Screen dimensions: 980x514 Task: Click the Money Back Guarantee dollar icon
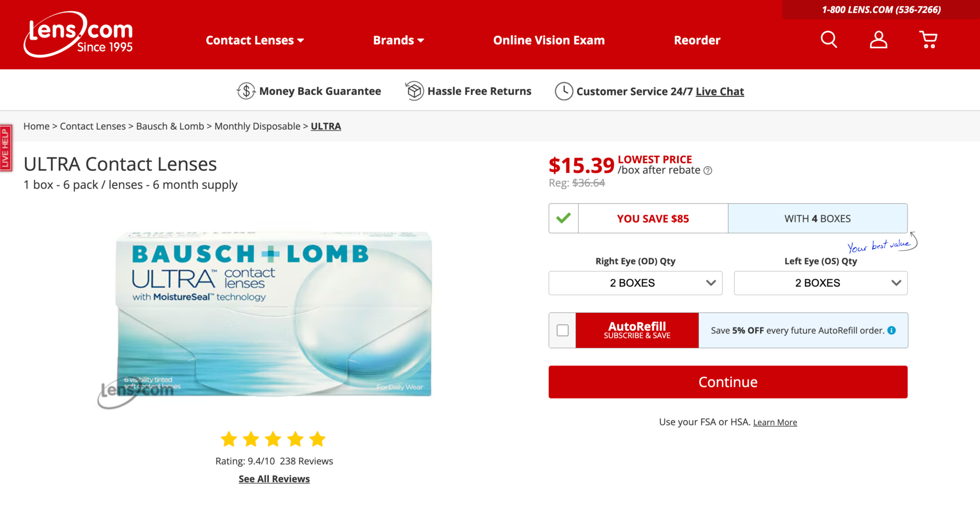coord(246,91)
